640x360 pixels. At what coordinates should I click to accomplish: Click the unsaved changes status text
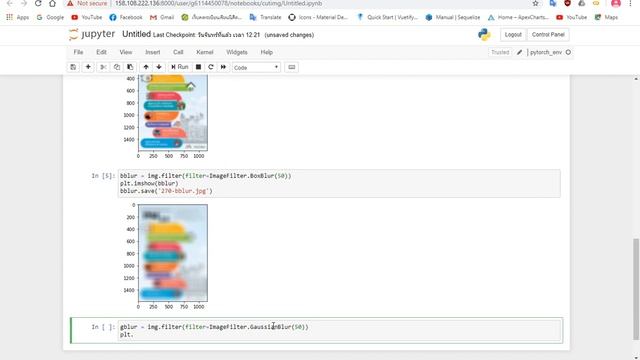coord(289,35)
